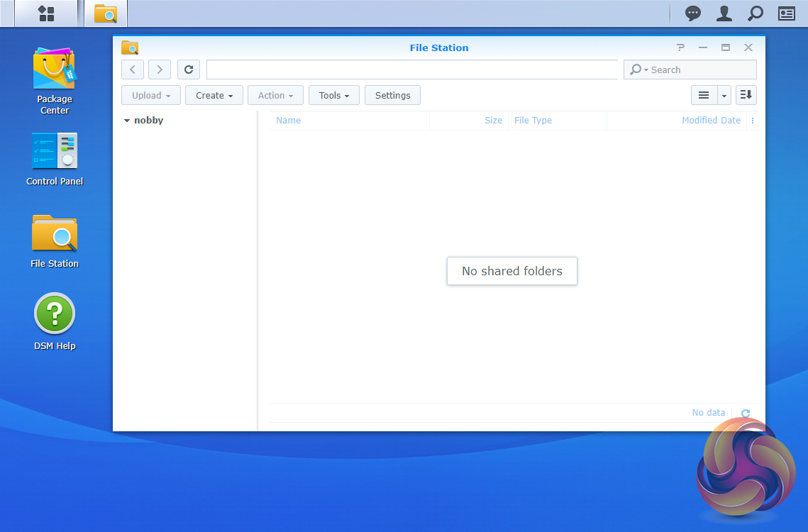Viewport: 808px width, 532px height.
Task: Sort by the Name column header
Action: click(x=289, y=121)
